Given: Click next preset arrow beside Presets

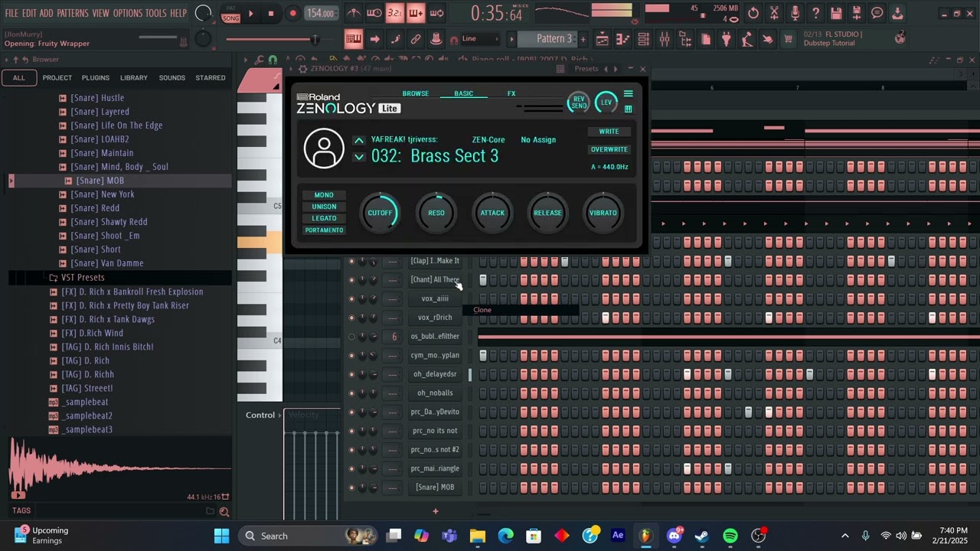Looking at the screenshot, I should 615,69.
